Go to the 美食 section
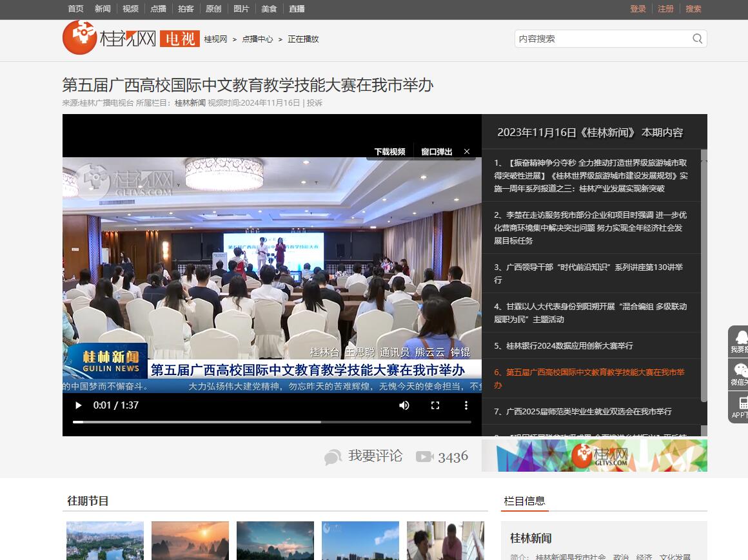This screenshot has height=560, width=748. pos(269,9)
